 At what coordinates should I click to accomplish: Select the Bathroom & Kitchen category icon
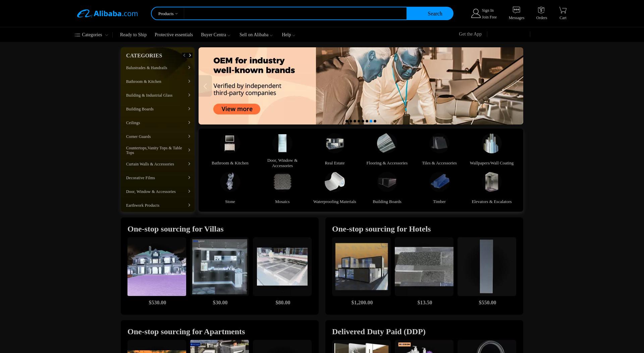[x=230, y=143]
